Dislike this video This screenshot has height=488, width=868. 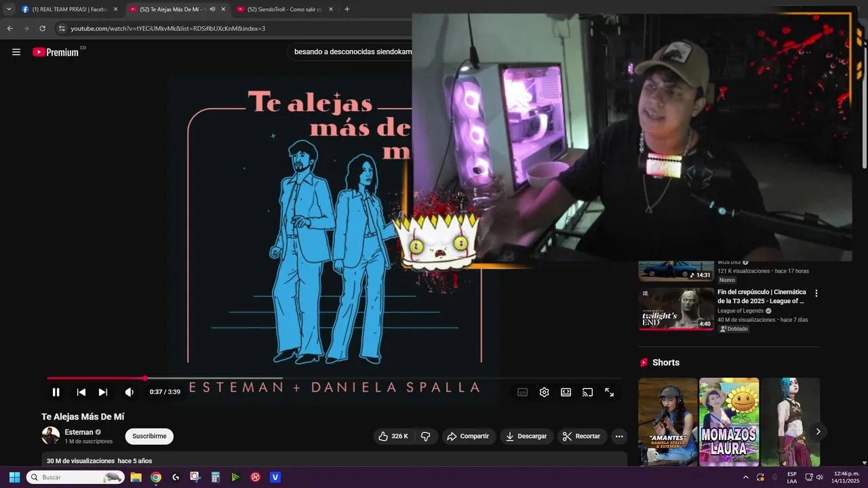point(426,436)
